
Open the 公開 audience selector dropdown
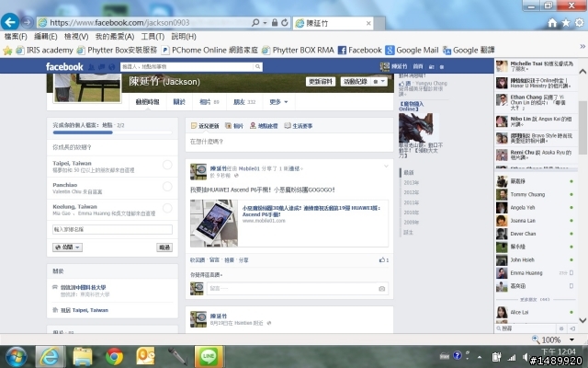click(x=67, y=247)
